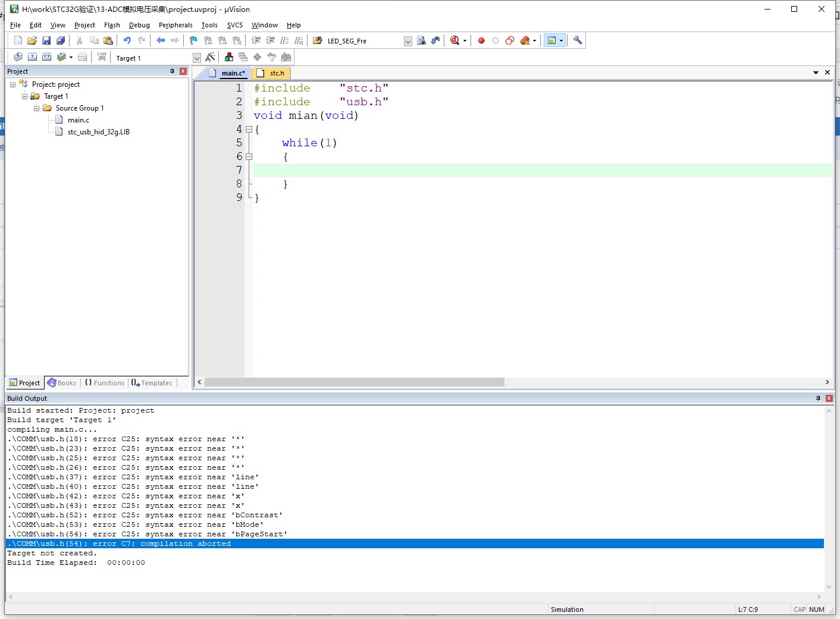
Task: Select main.c in the project tree
Action: 79,120
